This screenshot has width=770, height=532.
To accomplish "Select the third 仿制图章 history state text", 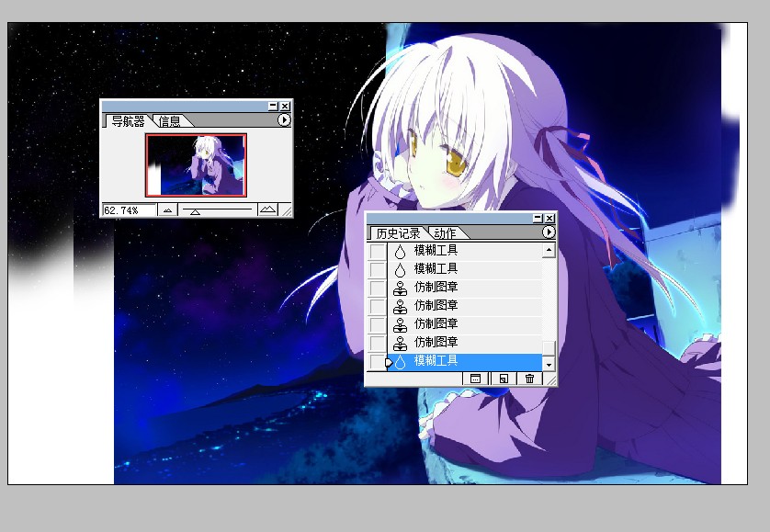I will coord(436,323).
